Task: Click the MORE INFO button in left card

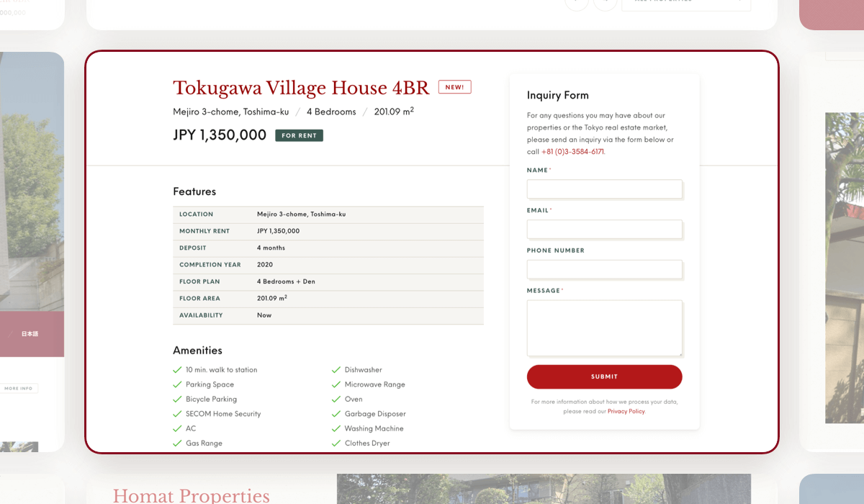Action: (x=19, y=388)
